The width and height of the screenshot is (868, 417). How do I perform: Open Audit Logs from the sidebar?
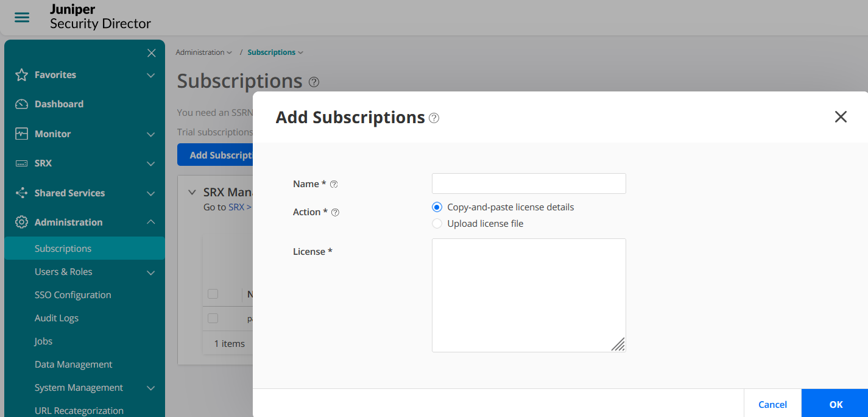tap(57, 318)
